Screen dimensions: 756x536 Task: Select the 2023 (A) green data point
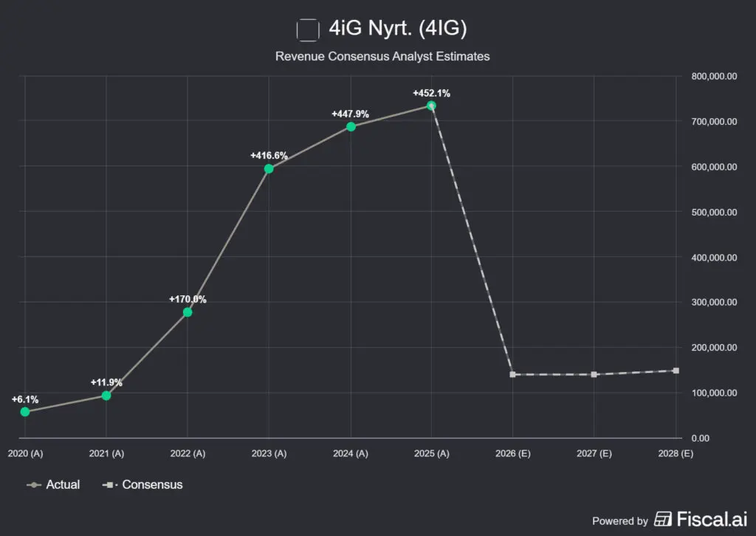(269, 169)
